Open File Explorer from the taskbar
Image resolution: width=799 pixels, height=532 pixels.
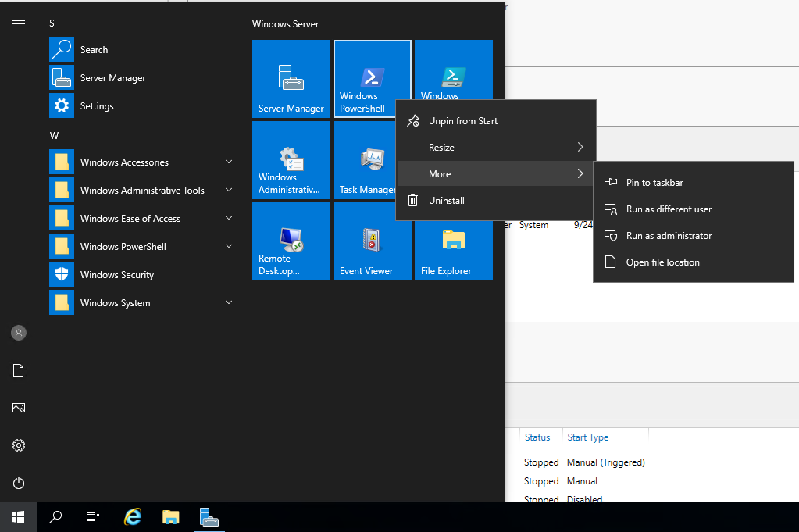[x=171, y=516]
